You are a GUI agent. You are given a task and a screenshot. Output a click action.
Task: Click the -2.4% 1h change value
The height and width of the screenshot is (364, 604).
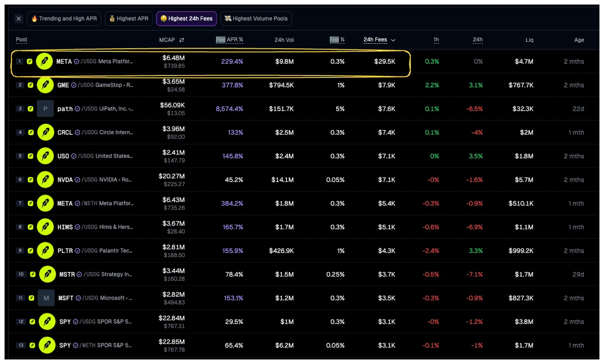click(430, 250)
